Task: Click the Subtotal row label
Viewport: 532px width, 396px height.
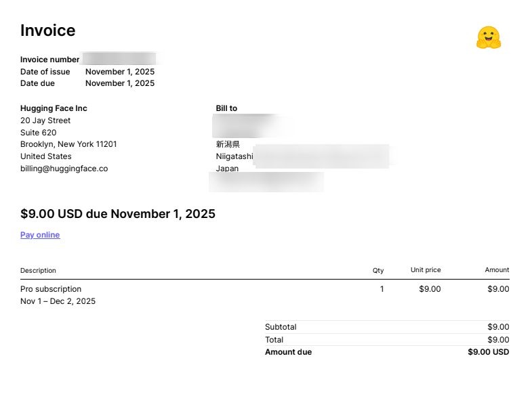Action: coord(281,327)
